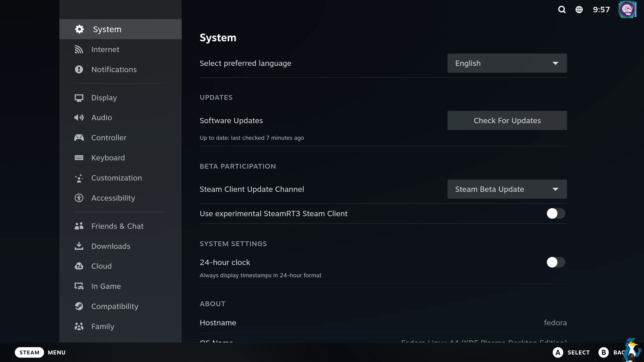Click the Notifications alert icon
This screenshot has width=644, height=362.
79,69
